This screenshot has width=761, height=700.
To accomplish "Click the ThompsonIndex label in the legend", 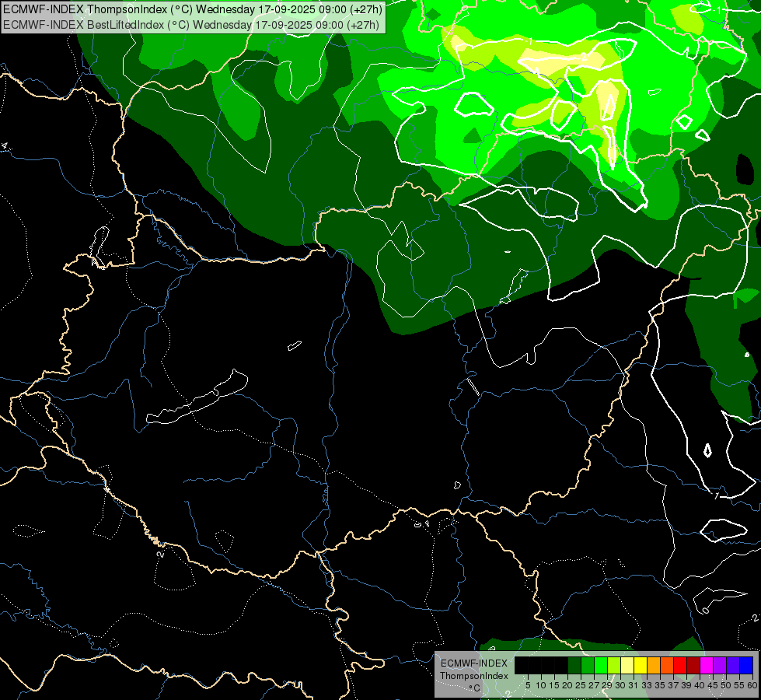I will click(474, 676).
